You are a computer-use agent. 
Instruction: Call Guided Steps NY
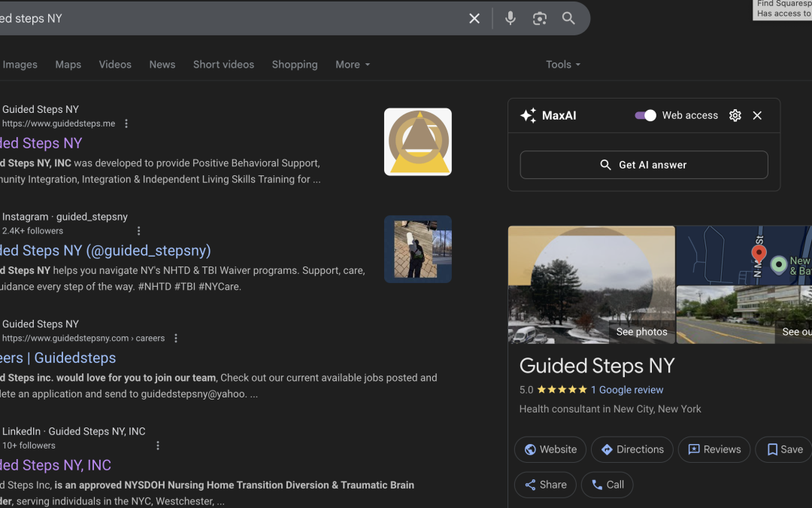pos(607,485)
